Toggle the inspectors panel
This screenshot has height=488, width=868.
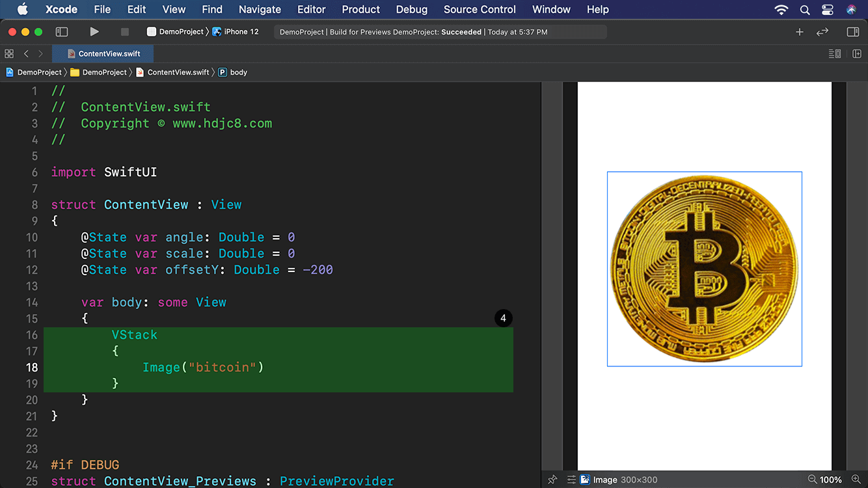tap(853, 32)
